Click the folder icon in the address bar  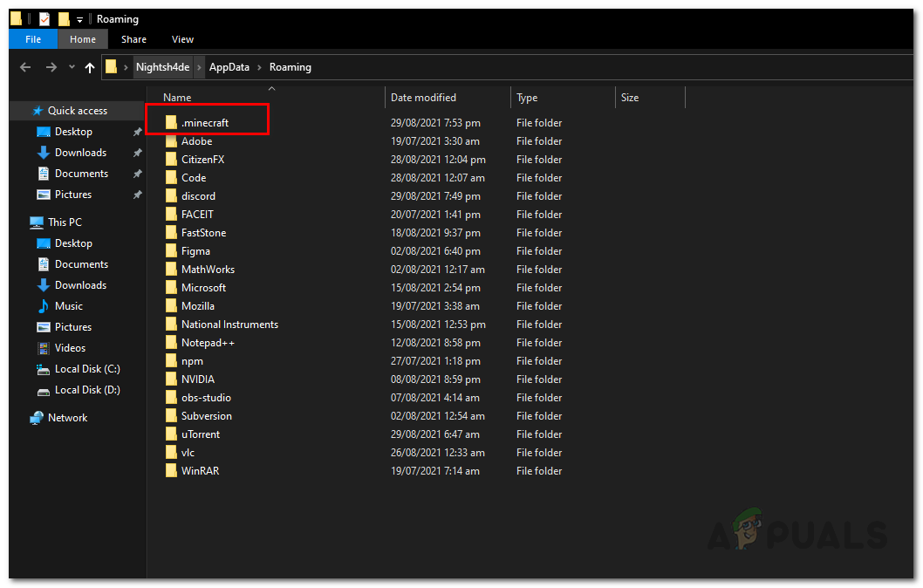112,67
